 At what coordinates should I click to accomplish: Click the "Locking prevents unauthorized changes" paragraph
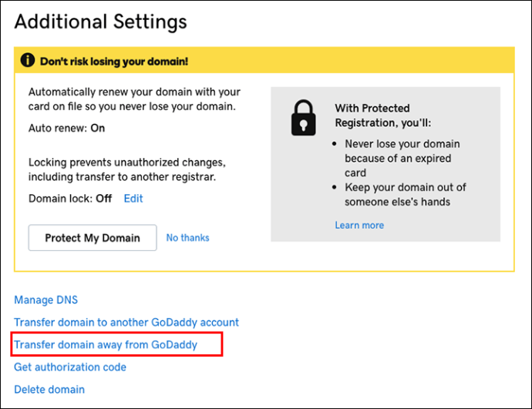click(127, 169)
